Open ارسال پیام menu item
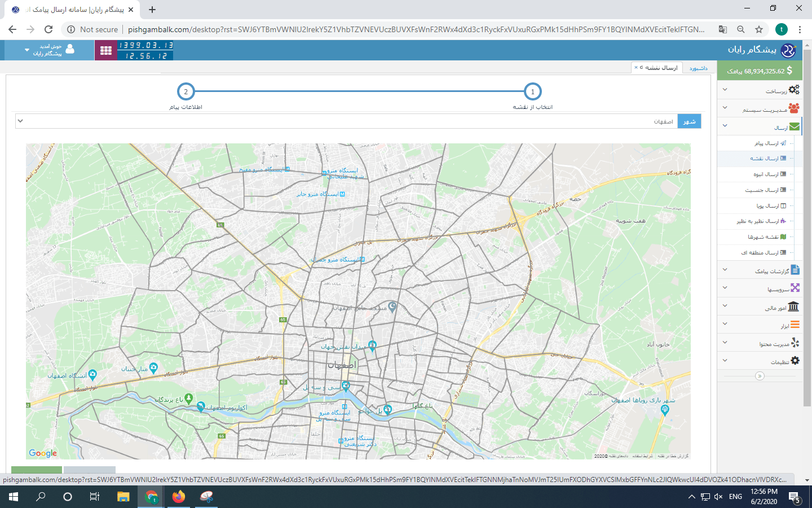 tap(770, 143)
